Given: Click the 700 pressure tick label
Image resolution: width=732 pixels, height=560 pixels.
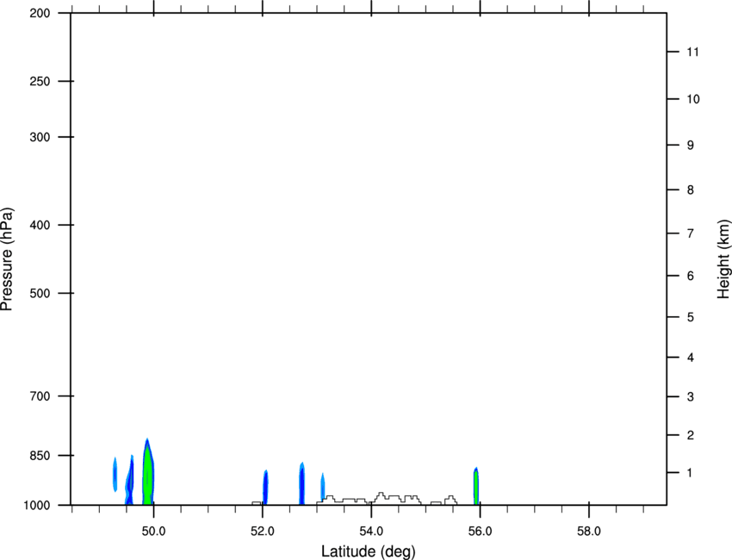Looking at the screenshot, I should point(40,396).
